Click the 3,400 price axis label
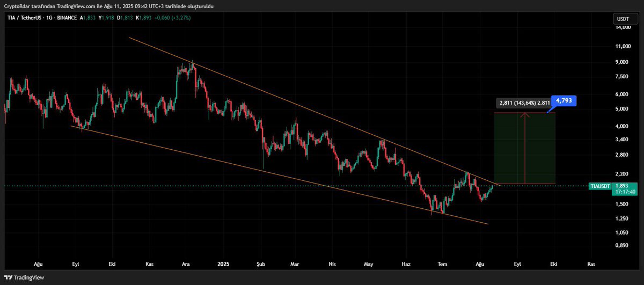This screenshot has height=285, width=644. point(622,140)
